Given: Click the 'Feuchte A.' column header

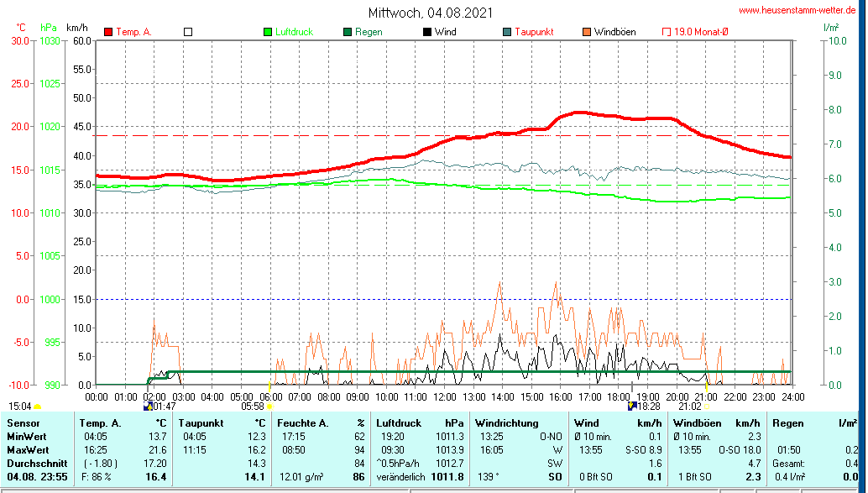Looking at the screenshot, I should 303,423.
